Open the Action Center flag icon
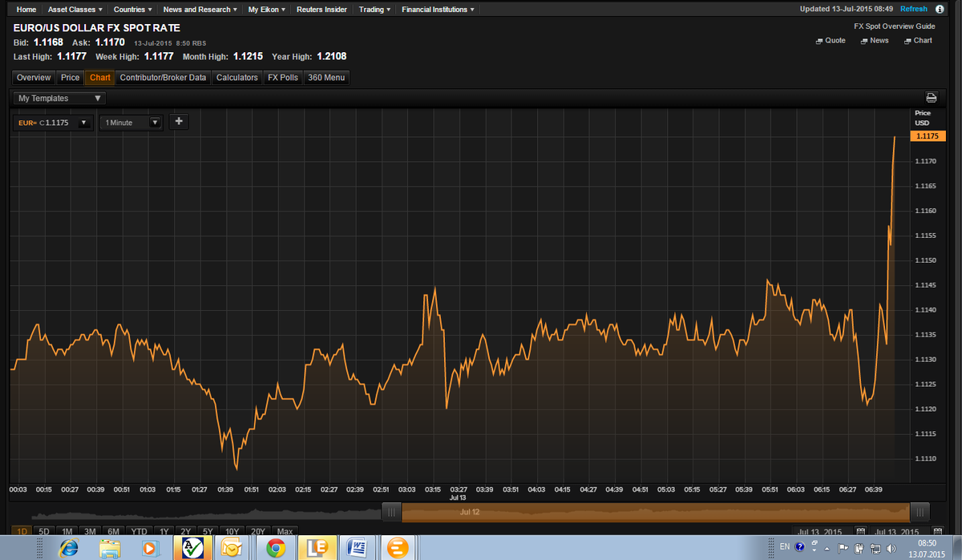The image size is (962, 560). 843,548
